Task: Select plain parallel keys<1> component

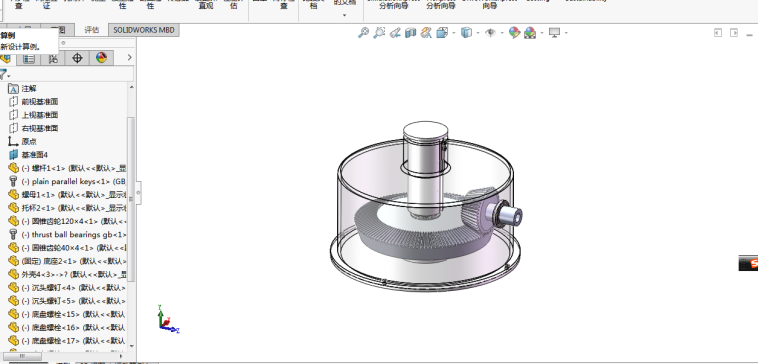Action: click(x=73, y=181)
